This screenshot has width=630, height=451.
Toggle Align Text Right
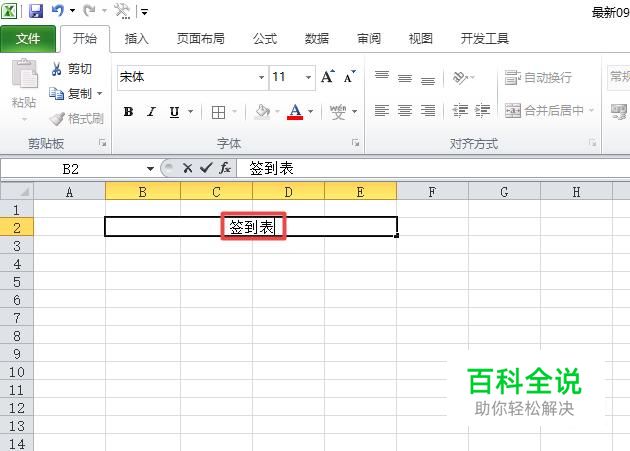tap(428, 110)
